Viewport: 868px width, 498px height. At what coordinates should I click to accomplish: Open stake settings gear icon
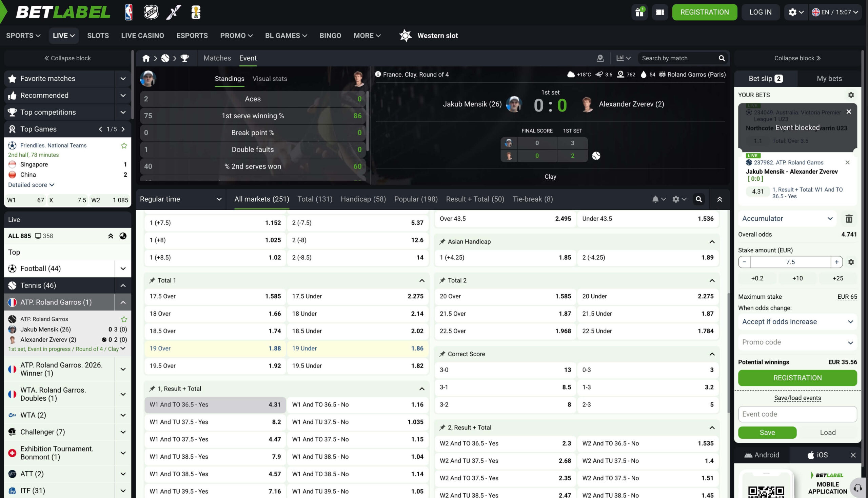click(x=851, y=262)
